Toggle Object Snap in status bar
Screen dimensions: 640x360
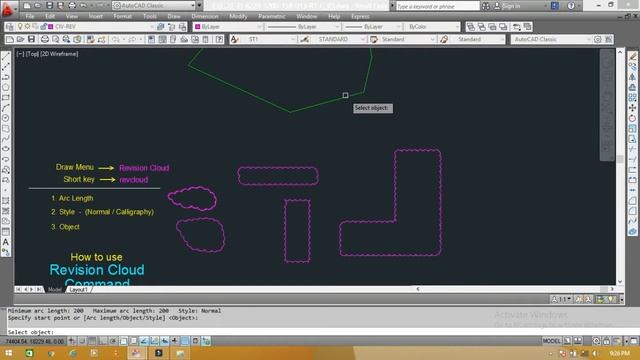(x=123, y=341)
